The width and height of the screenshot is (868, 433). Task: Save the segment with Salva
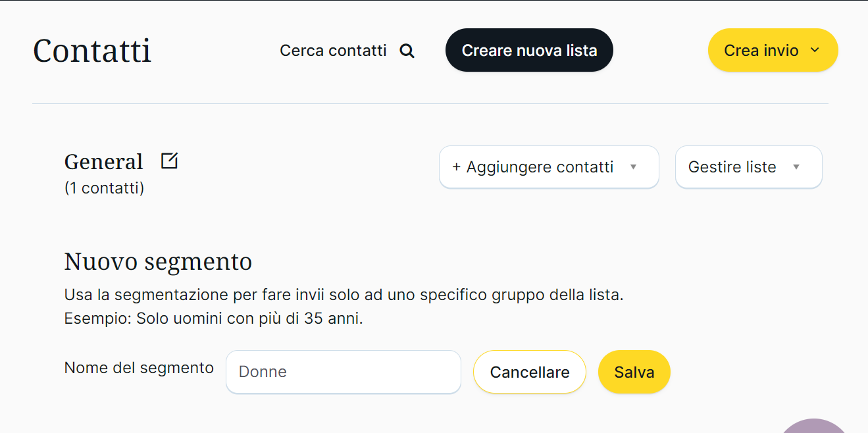point(634,372)
